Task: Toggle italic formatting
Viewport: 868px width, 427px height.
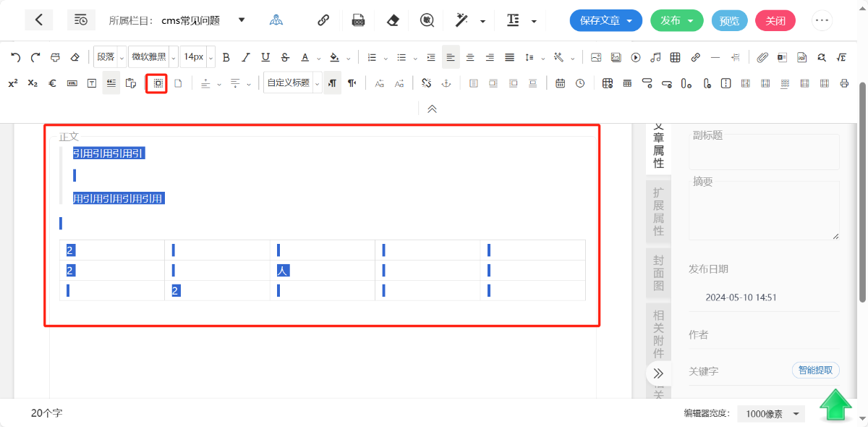Action: point(246,57)
